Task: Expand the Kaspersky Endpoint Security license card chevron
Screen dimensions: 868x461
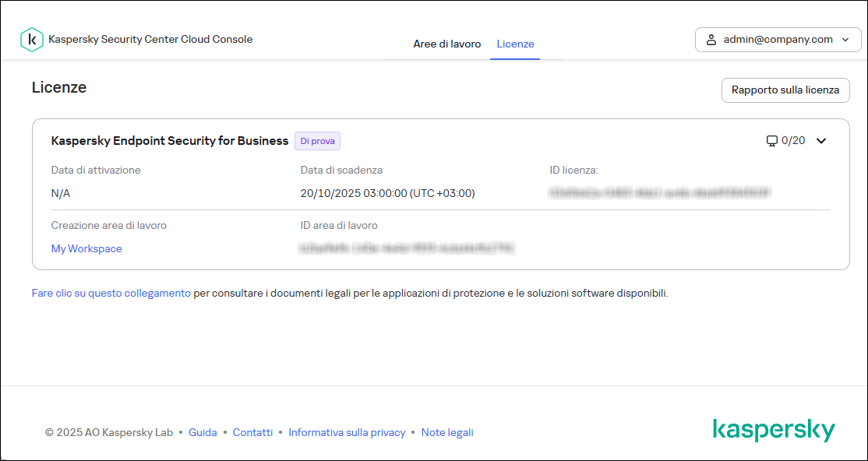Action: click(821, 141)
